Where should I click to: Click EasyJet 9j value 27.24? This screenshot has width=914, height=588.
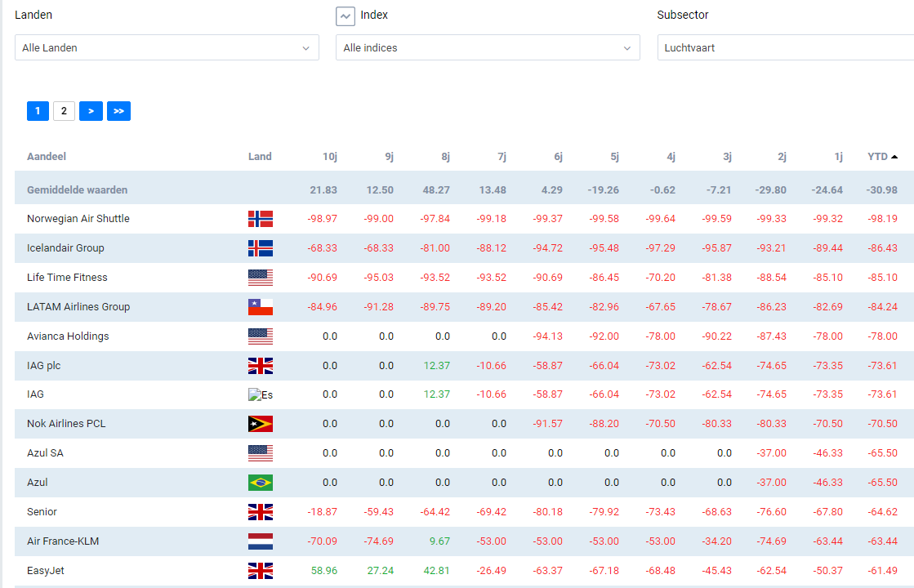click(380, 571)
